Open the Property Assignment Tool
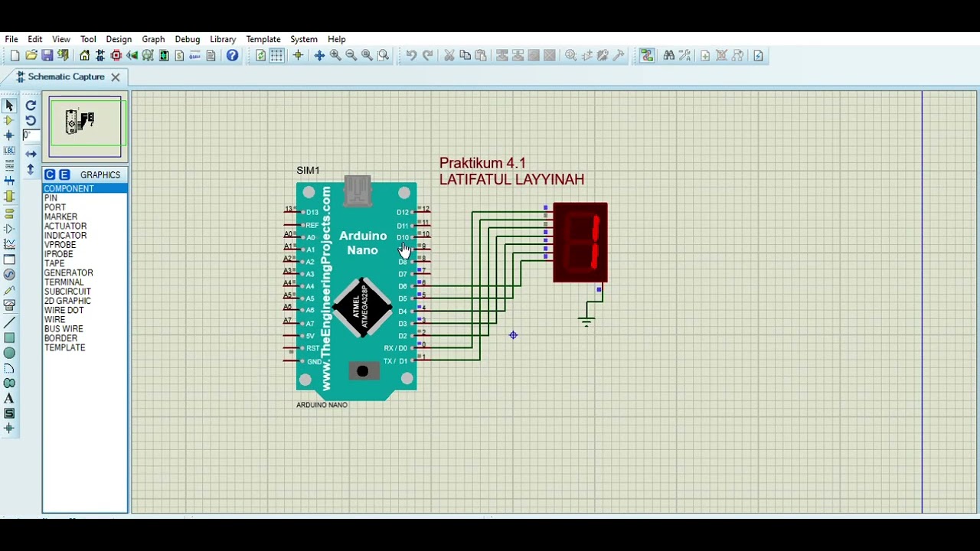 [x=685, y=55]
